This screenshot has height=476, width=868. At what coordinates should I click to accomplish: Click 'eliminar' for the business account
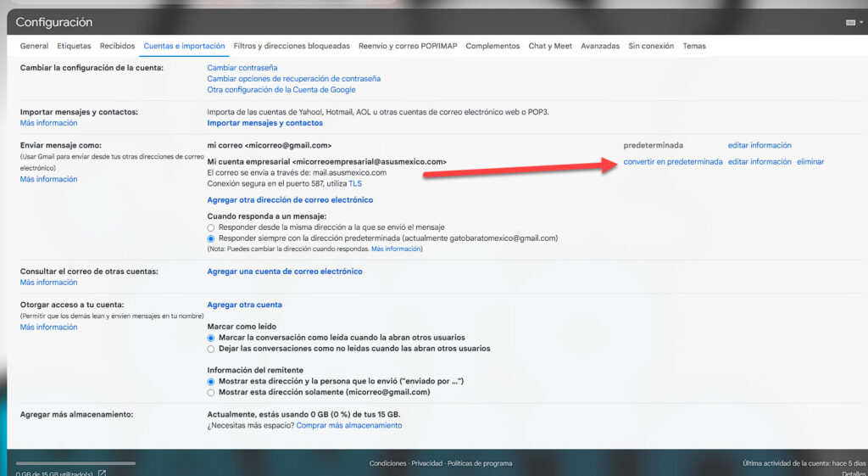coord(810,162)
